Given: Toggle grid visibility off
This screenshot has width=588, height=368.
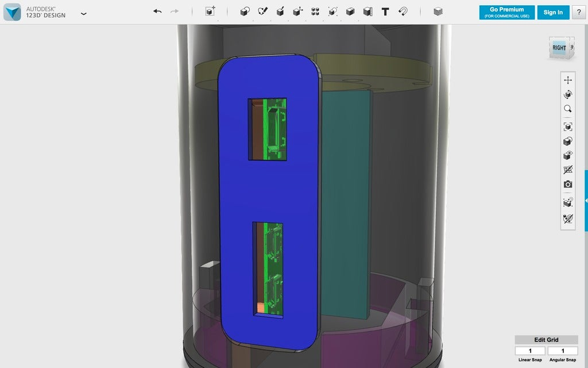Looking at the screenshot, I should 568,170.
